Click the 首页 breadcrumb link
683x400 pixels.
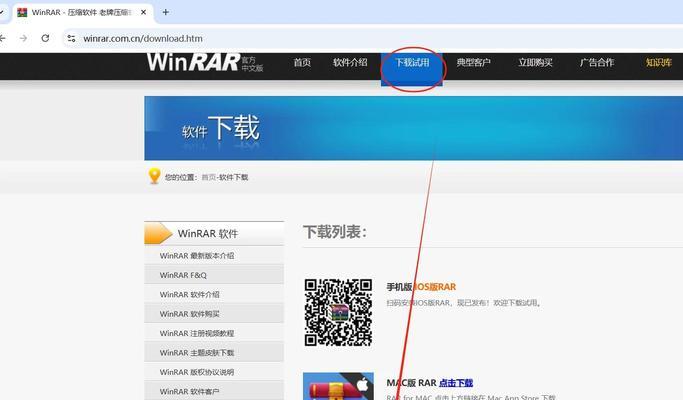[209, 177]
